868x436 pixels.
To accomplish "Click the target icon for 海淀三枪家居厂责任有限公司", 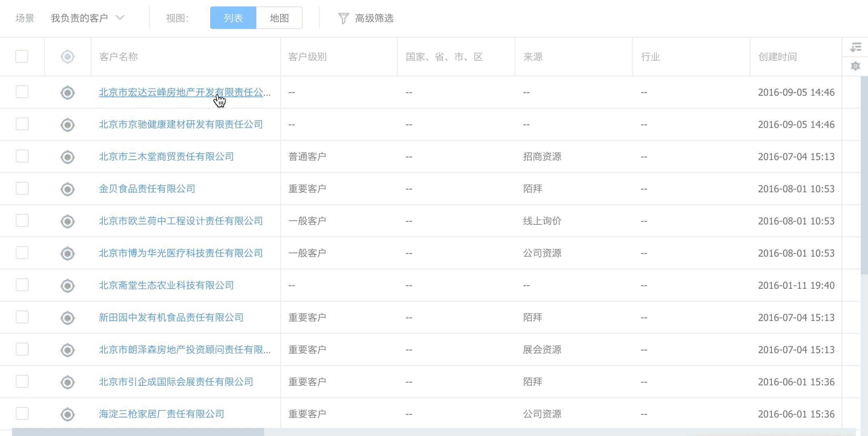I will tap(68, 414).
